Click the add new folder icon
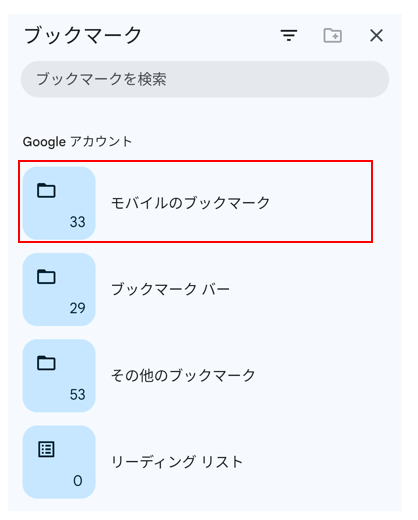 333,35
